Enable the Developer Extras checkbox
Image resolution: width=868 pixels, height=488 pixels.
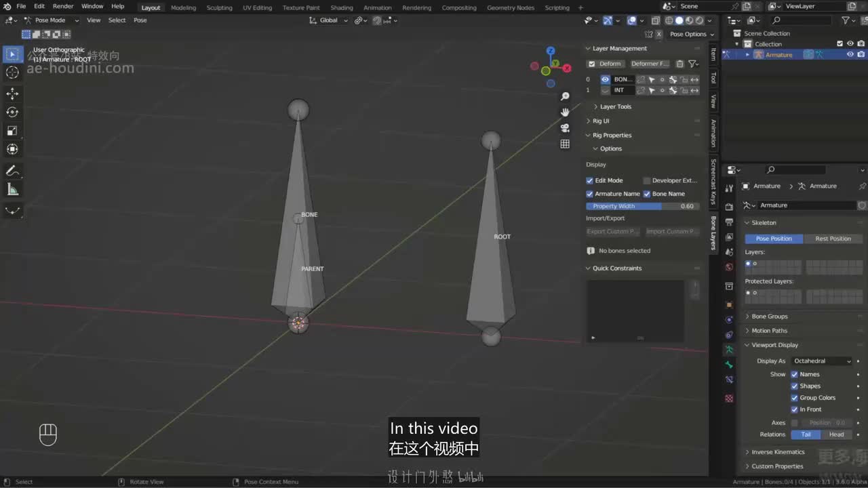click(x=646, y=180)
